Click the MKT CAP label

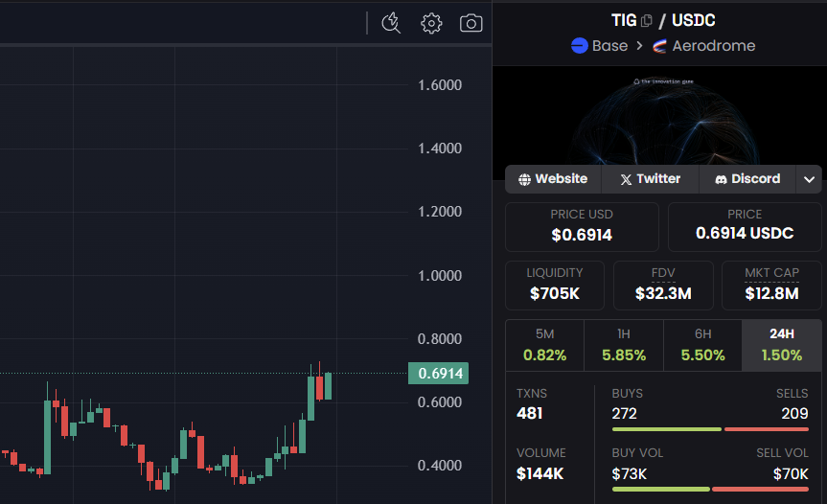[x=771, y=273]
